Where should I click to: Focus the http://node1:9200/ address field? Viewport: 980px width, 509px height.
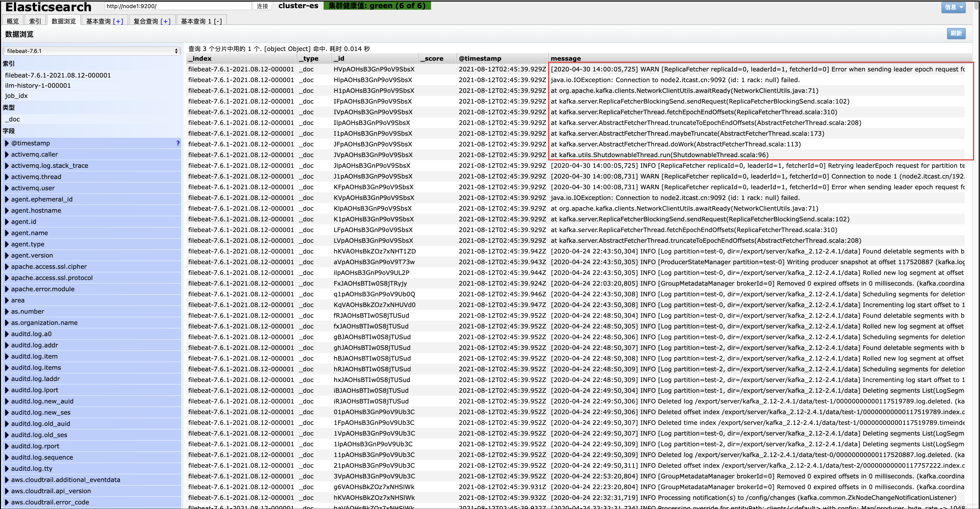[x=178, y=6]
